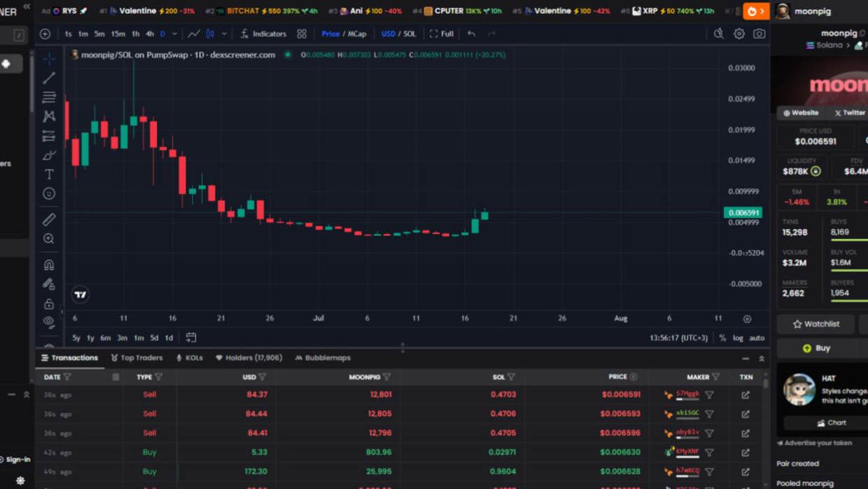Open trending token BITCHAT in the ticker
The width and height of the screenshot is (868, 489).
click(x=242, y=11)
